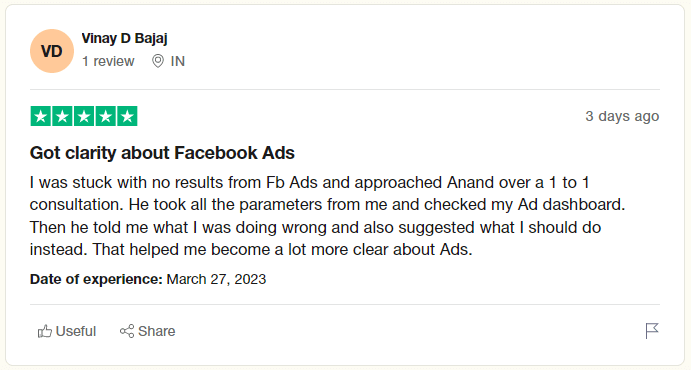Click the fifth green rating star
Image resolution: width=691 pixels, height=370 pixels.
click(x=127, y=116)
